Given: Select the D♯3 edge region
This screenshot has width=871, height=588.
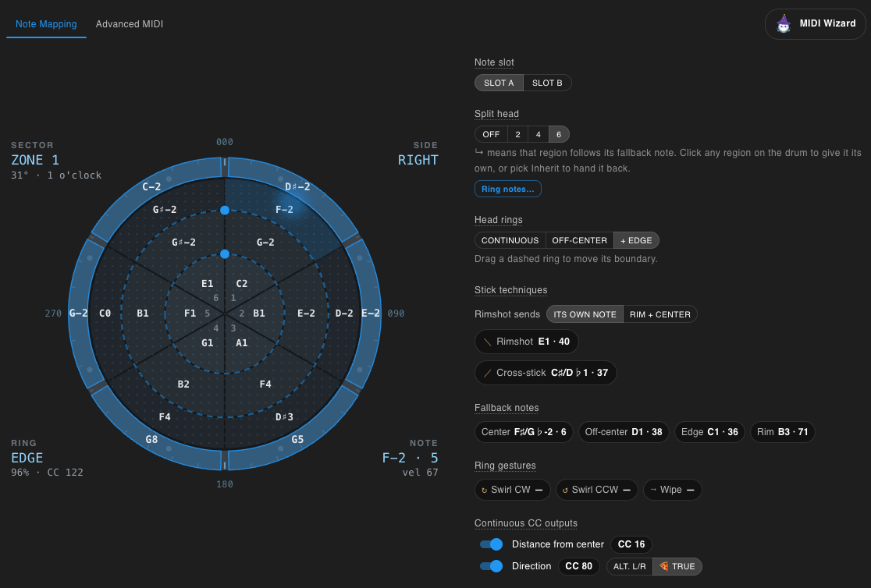Looking at the screenshot, I should pyautogui.click(x=284, y=417).
